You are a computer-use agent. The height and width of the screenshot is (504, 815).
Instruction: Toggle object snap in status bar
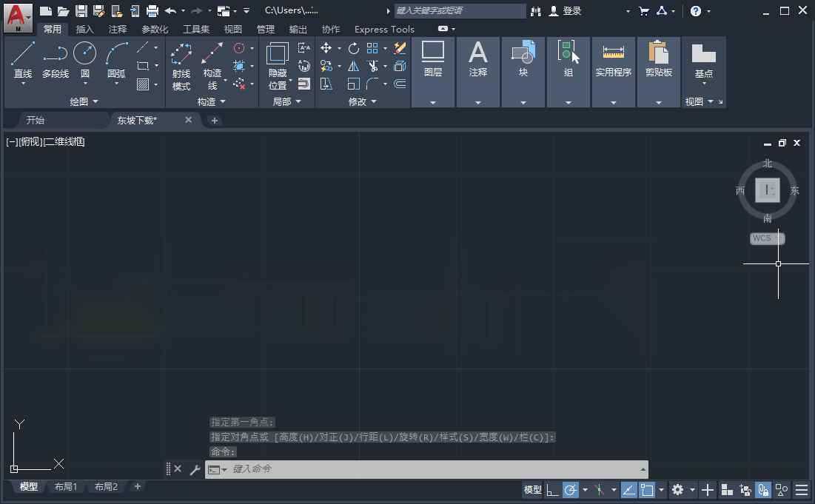[647, 490]
